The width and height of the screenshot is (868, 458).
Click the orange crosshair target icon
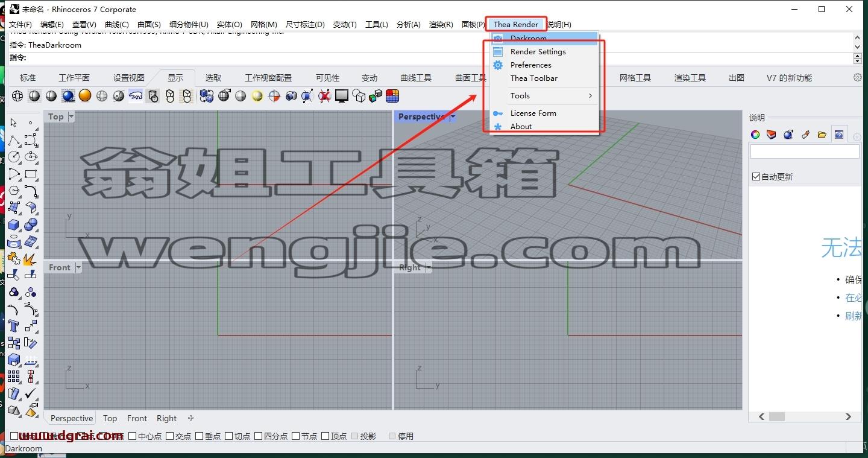click(274, 96)
